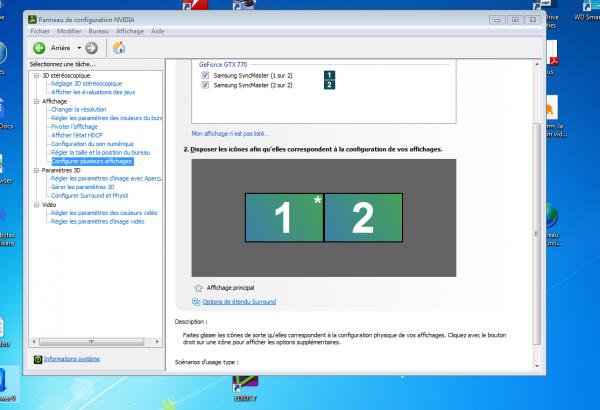Select Gérer les paramètres 3D

click(83, 187)
